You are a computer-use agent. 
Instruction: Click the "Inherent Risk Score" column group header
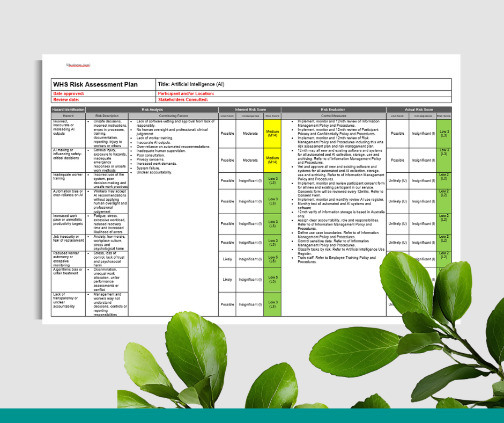click(250, 110)
